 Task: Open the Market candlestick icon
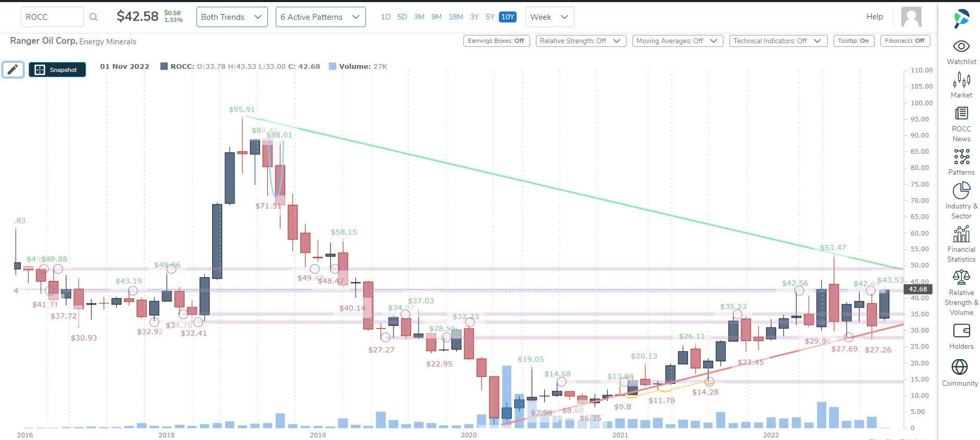tap(961, 80)
